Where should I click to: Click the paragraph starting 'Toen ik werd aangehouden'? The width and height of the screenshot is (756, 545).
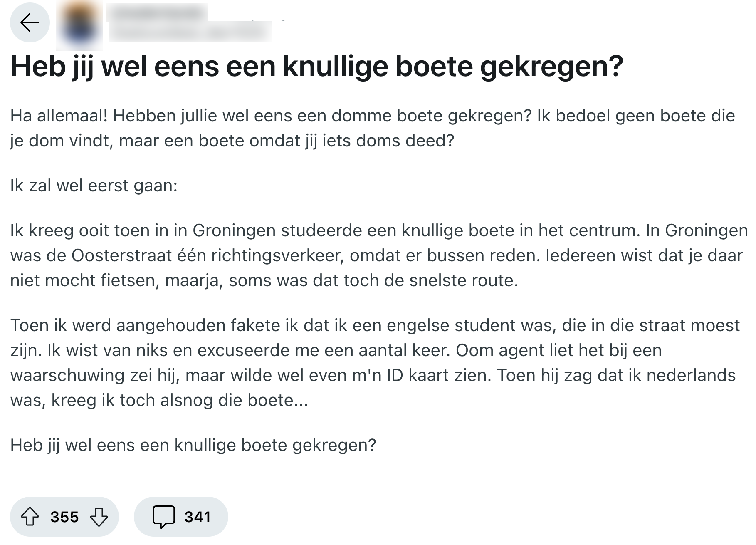(x=374, y=363)
